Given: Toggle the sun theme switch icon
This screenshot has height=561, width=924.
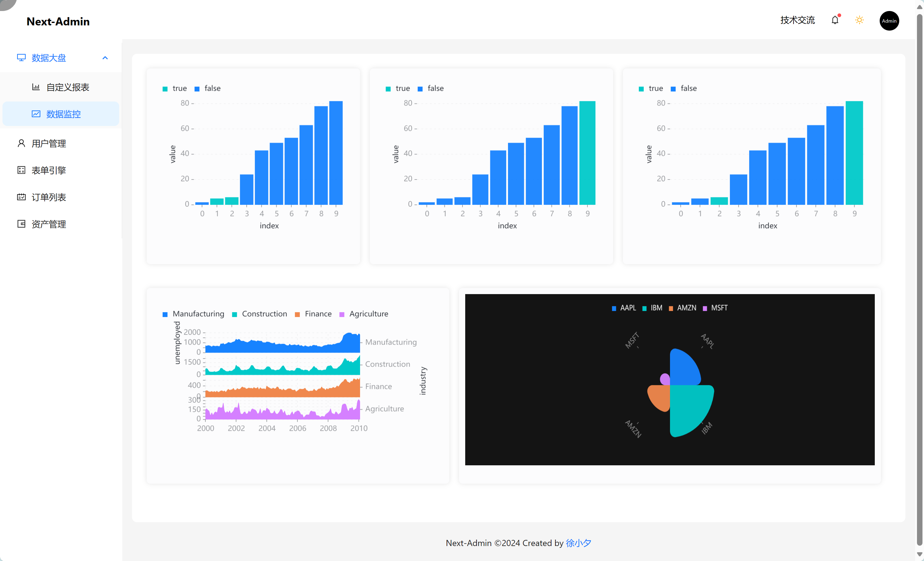Looking at the screenshot, I should click(x=859, y=20).
